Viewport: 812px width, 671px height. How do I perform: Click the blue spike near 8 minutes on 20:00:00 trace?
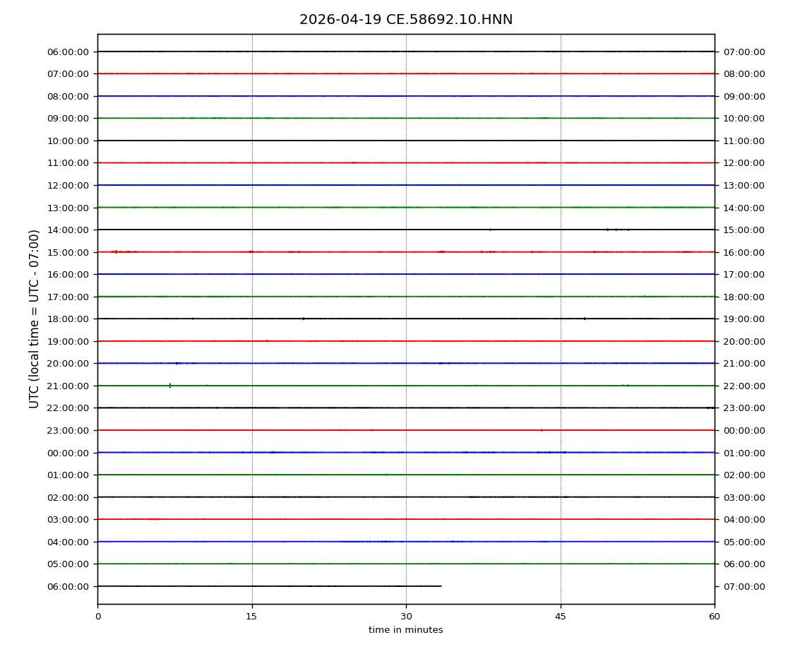(177, 363)
